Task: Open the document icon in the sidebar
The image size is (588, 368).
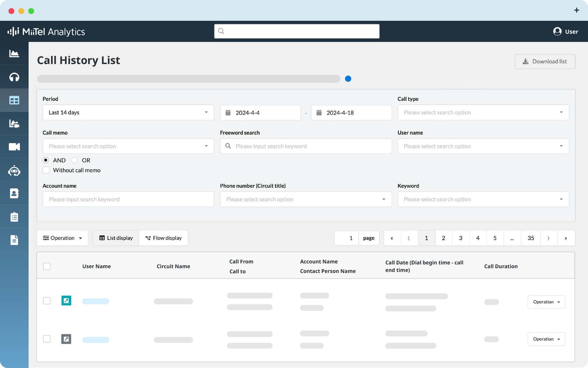Action: [14, 240]
